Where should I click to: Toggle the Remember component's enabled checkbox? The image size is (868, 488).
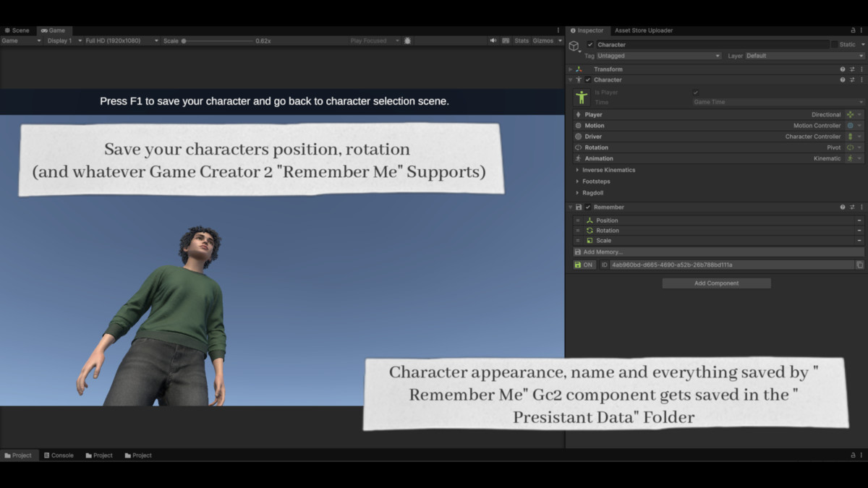point(587,207)
